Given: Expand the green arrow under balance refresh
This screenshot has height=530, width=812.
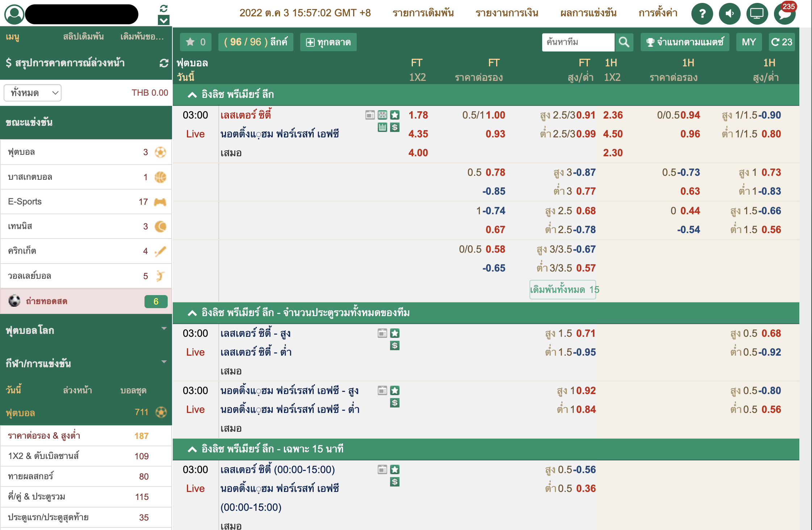Looking at the screenshot, I should click(164, 20).
